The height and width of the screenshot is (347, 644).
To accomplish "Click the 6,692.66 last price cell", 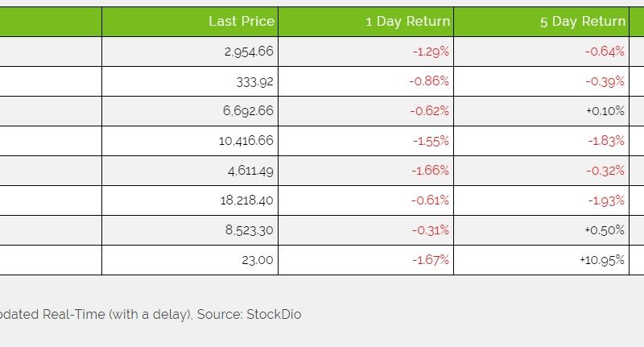I will pyautogui.click(x=248, y=111).
